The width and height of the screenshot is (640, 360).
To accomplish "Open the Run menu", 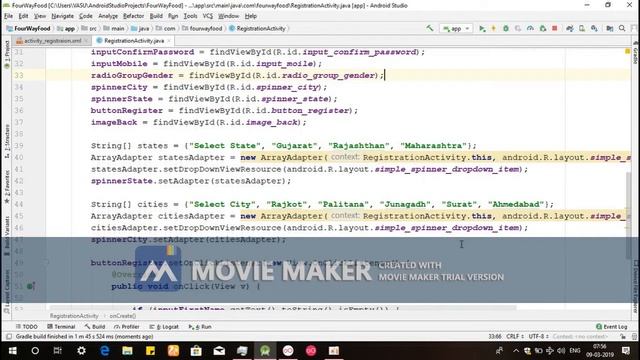I will click(x=173, y=16).
